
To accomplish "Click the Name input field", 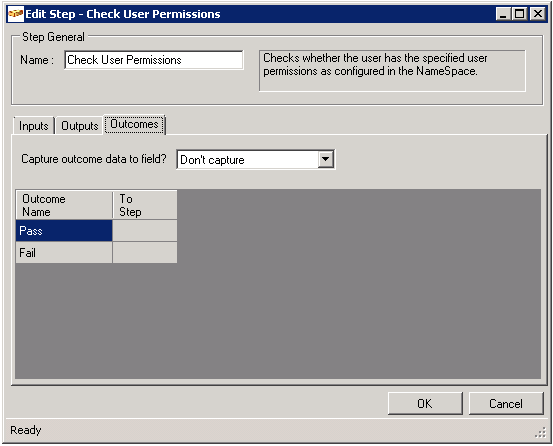I will pos(154,60).
